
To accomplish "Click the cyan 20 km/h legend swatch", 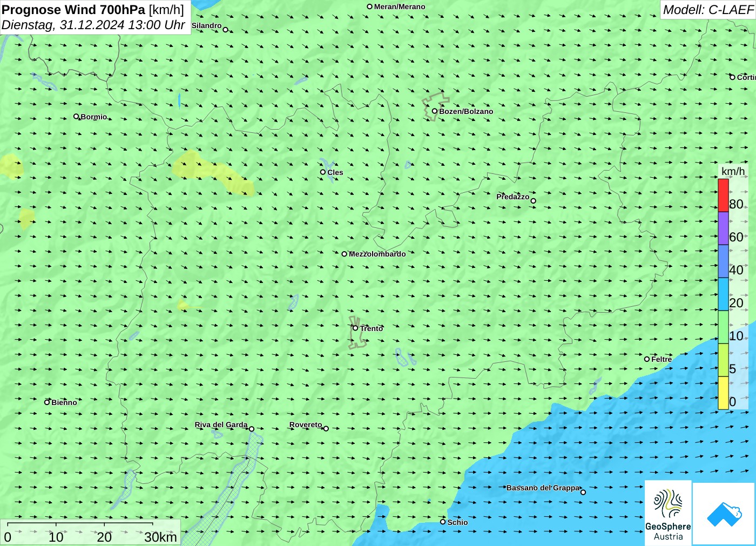I will [723, 294].
